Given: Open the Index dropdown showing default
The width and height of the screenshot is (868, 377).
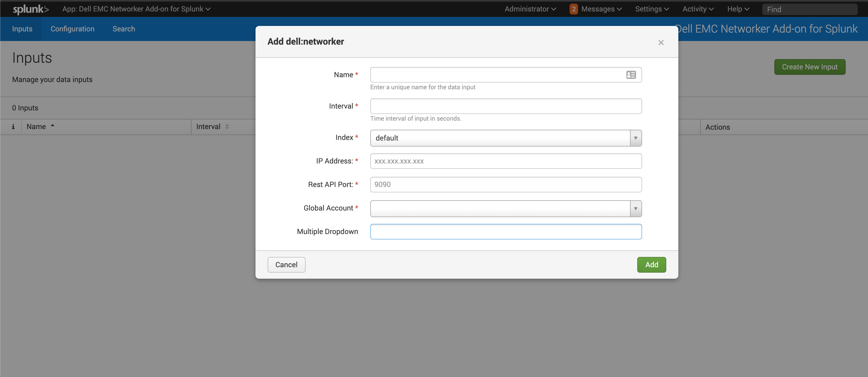Looking at the screenshot, I should click(x=635, y=138).
